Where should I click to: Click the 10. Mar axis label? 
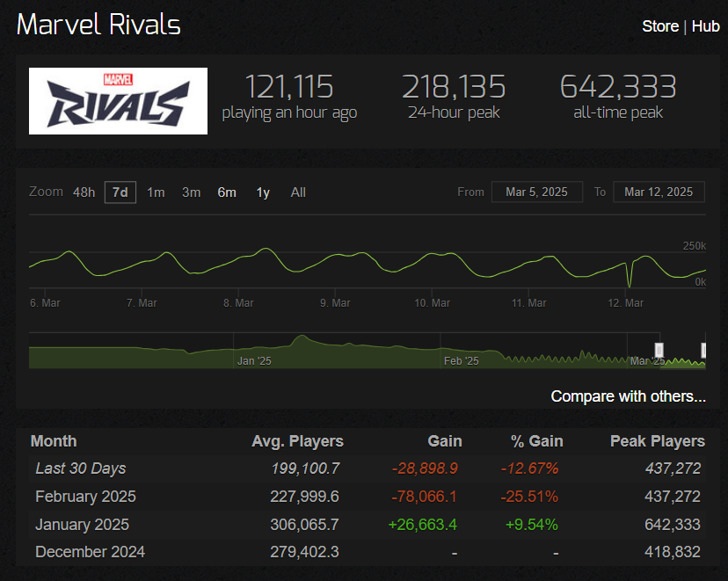[x=433, y=303]
